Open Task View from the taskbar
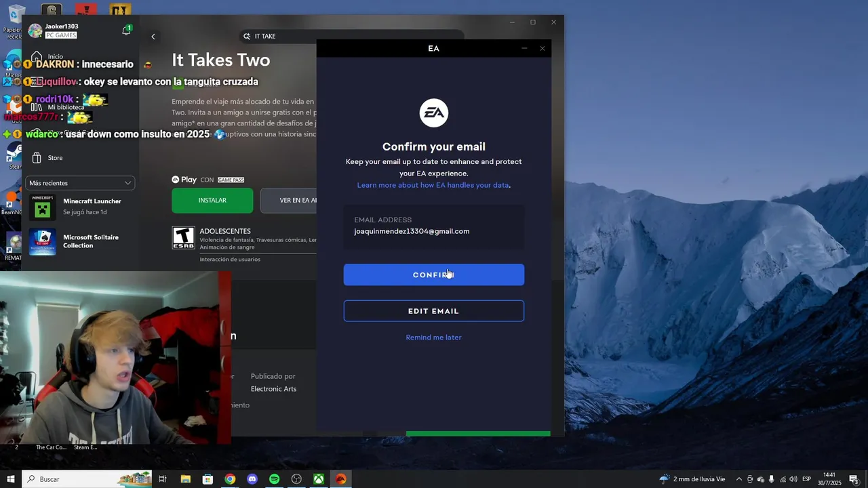 click(x=163, y=479)
